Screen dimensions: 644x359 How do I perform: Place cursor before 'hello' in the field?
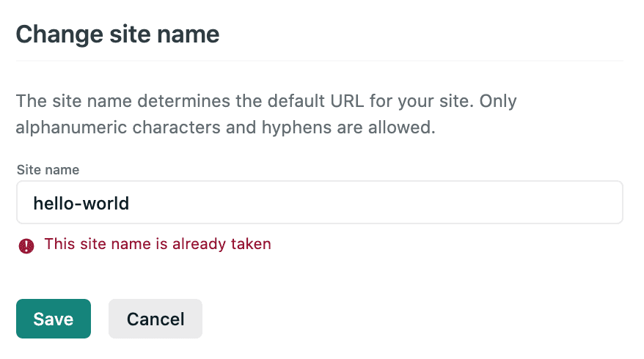[x=33, y=203]
